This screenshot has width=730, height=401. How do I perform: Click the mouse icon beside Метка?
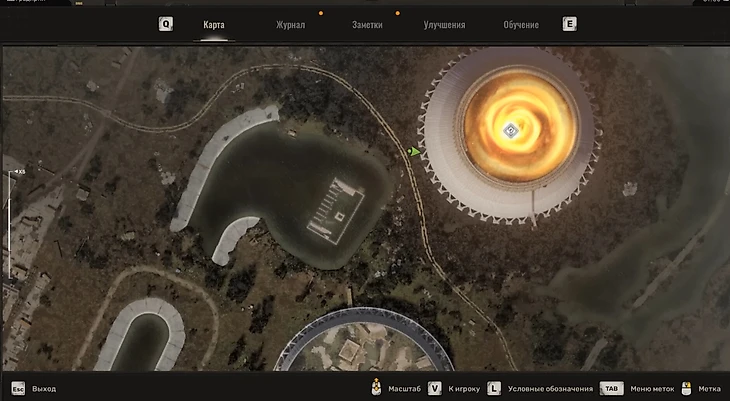685,388
